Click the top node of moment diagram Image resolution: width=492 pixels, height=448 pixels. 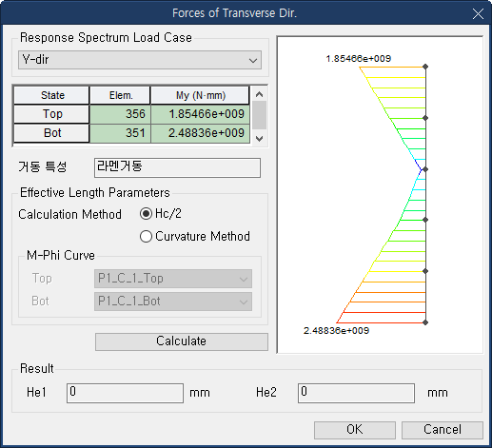pyautogui.click(x=425, y=67)
